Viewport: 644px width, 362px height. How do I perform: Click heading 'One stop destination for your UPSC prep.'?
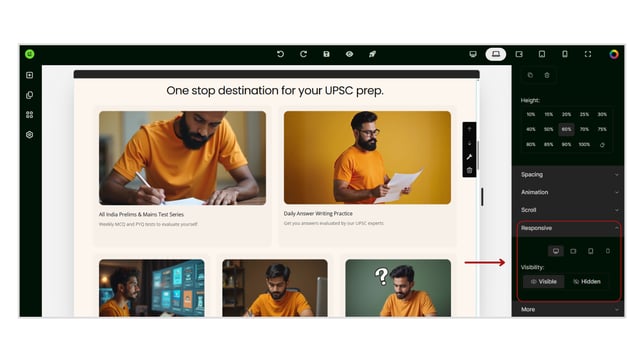(275, 90)
